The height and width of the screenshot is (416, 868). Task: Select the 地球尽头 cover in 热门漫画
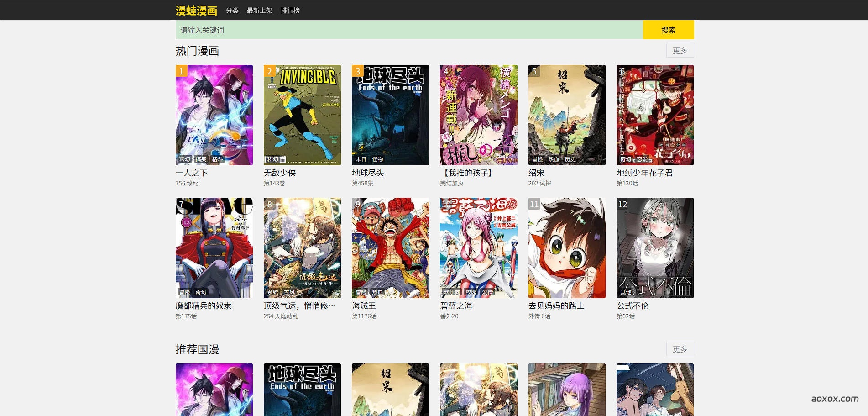click(390, 115)
